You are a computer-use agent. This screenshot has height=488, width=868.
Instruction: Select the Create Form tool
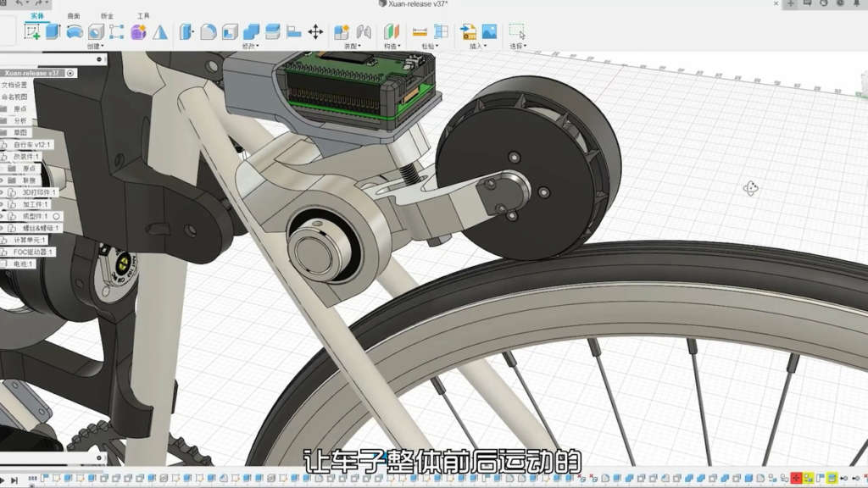coord(138,32)
